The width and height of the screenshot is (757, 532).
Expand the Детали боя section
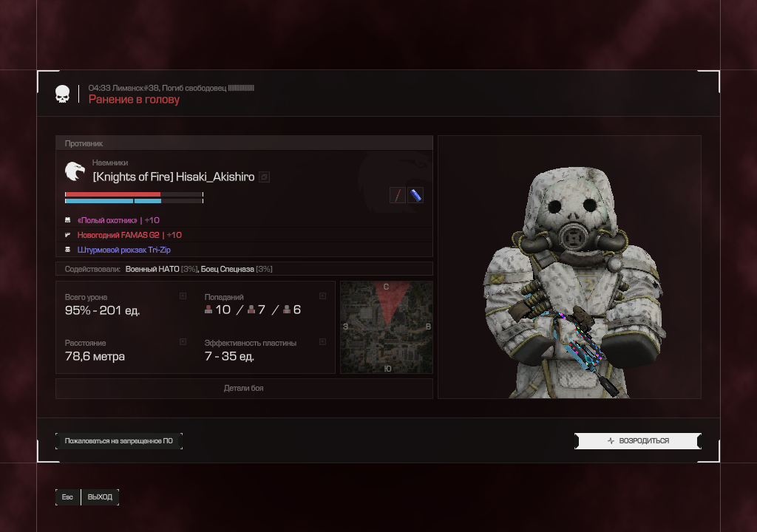pos(244,388)
